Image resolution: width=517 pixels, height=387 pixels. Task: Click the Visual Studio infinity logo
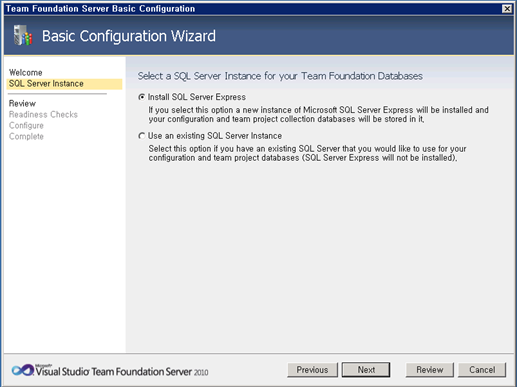[22, 370]
